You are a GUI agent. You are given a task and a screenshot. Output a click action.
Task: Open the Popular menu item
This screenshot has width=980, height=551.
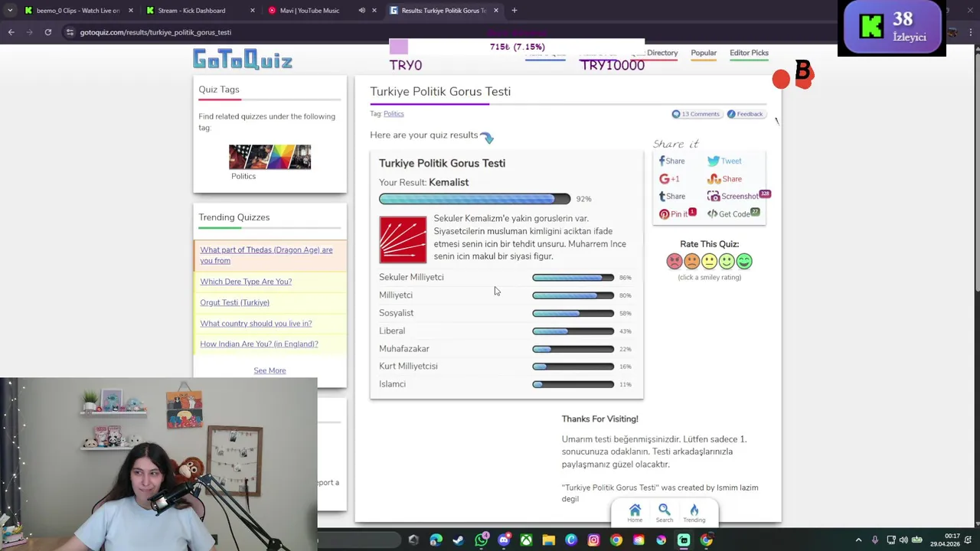704,53
